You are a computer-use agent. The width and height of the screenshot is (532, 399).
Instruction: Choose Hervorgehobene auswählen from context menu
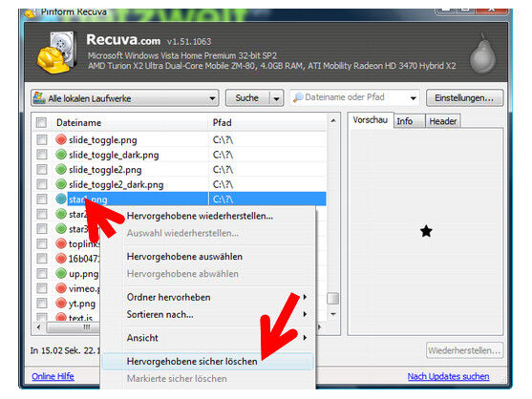click(x=184, y=257)
